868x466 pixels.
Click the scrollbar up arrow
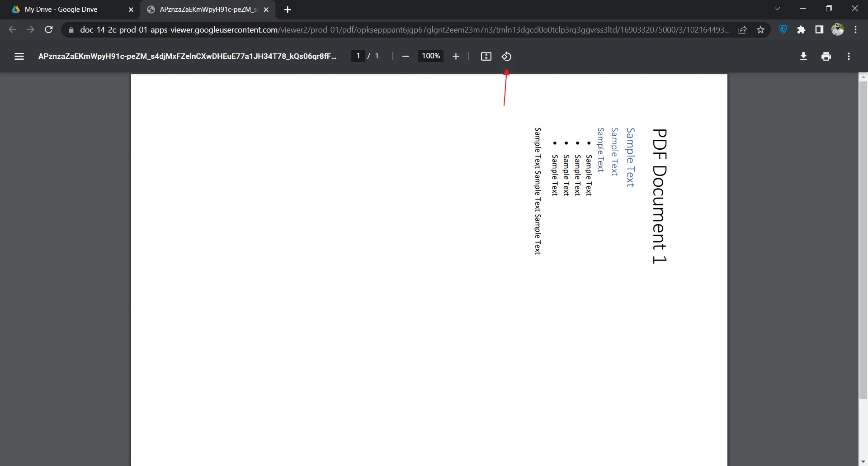point(863,77)
